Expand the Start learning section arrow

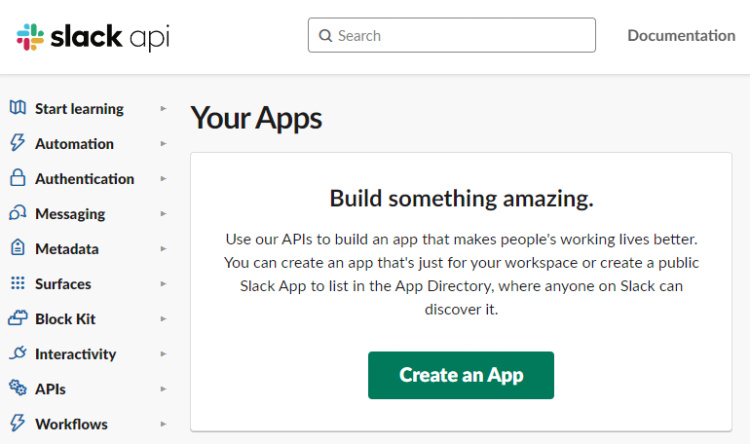tap(163, 109)
